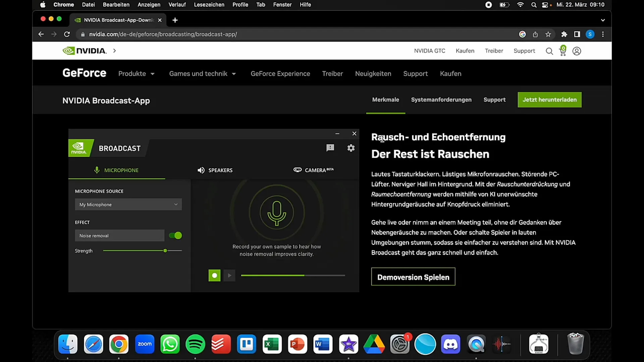Click the NVIDIA GeForce logo icon
The image size is (644, 362).
point(85,73)
